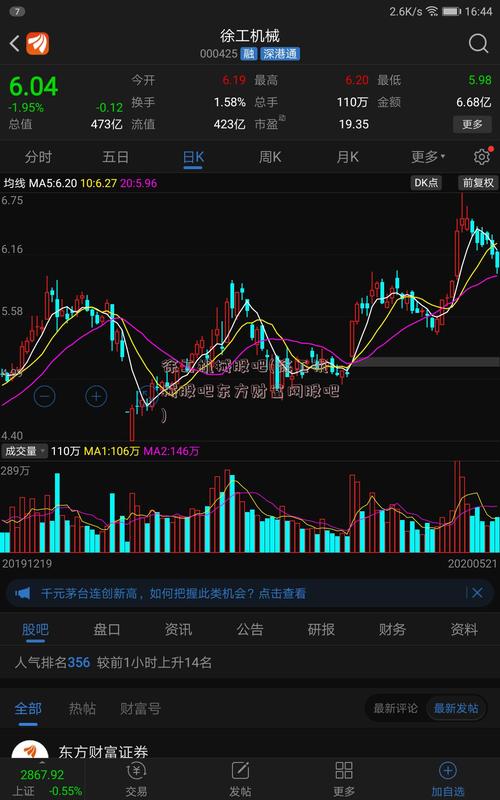The image size is (500, 800).
Task: Tap chart end date 20200521
Action: click(x=472, y=564)
